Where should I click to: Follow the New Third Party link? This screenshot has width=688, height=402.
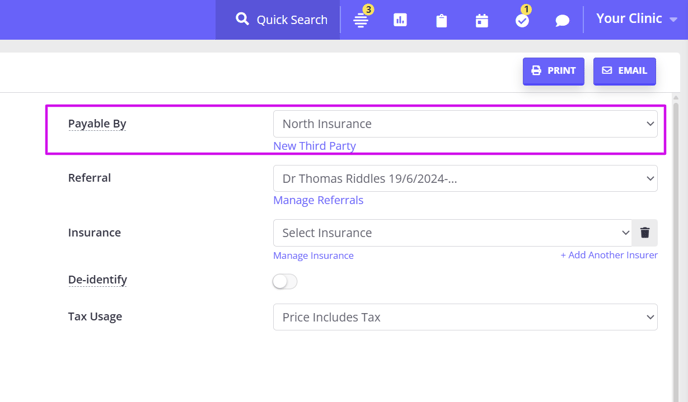click(315, 146)
